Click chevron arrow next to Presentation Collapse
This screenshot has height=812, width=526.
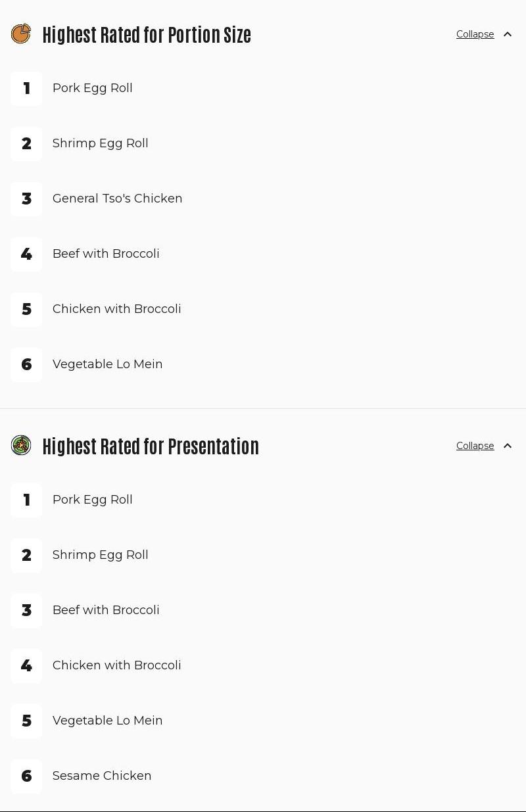point(508,446)
